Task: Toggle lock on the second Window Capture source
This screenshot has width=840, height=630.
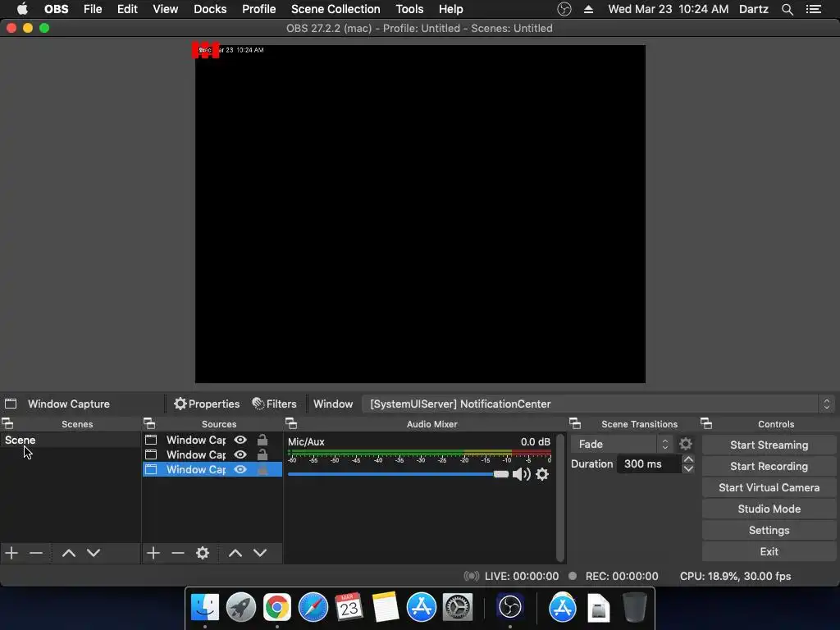Action: point(262,454)
